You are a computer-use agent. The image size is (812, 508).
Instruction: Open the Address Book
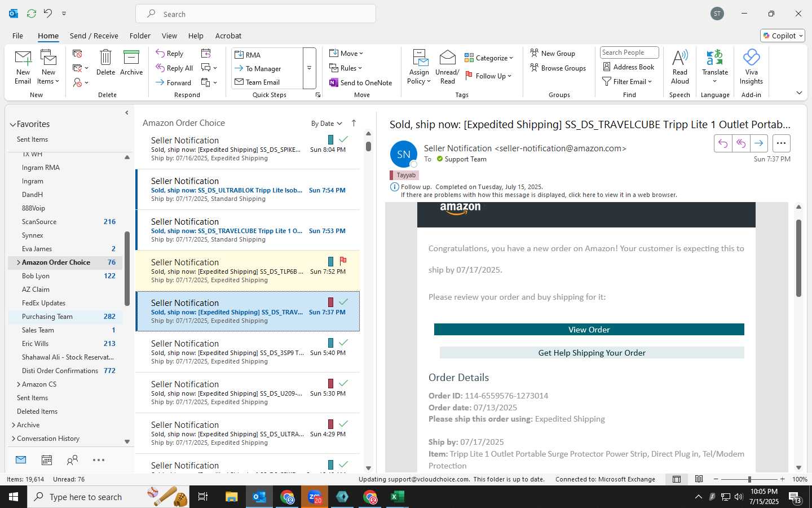(629, 67)
